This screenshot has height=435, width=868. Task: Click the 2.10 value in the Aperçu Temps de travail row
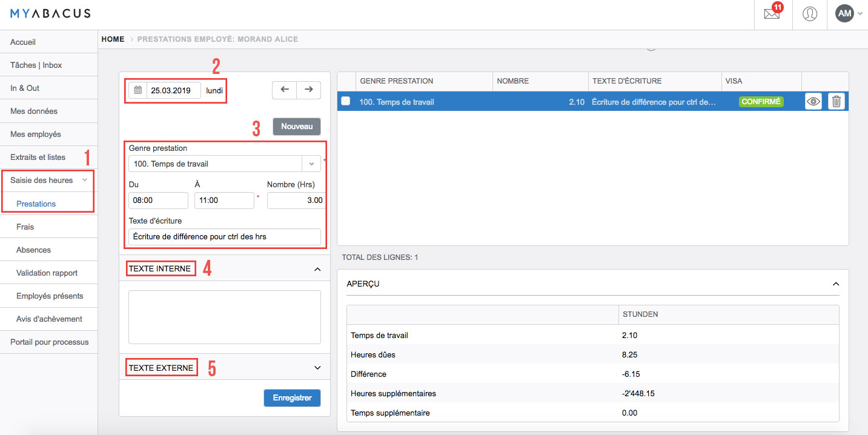click(630, 335)
